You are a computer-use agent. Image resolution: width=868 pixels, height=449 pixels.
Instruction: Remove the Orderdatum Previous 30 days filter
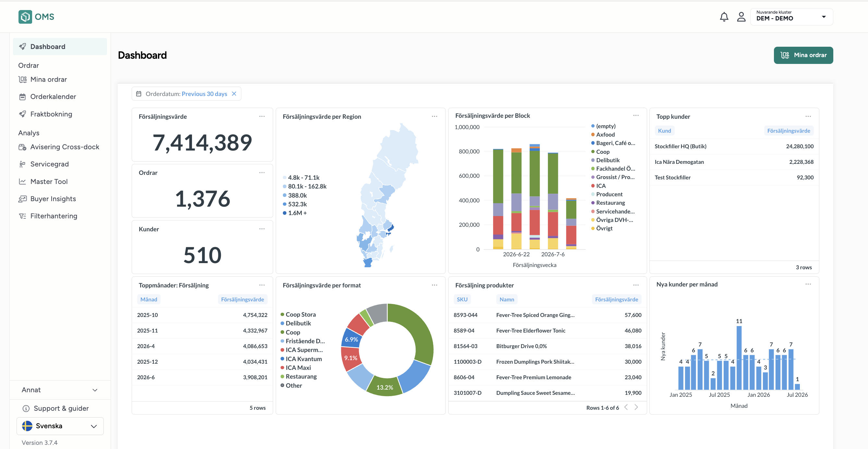point(234,94)
